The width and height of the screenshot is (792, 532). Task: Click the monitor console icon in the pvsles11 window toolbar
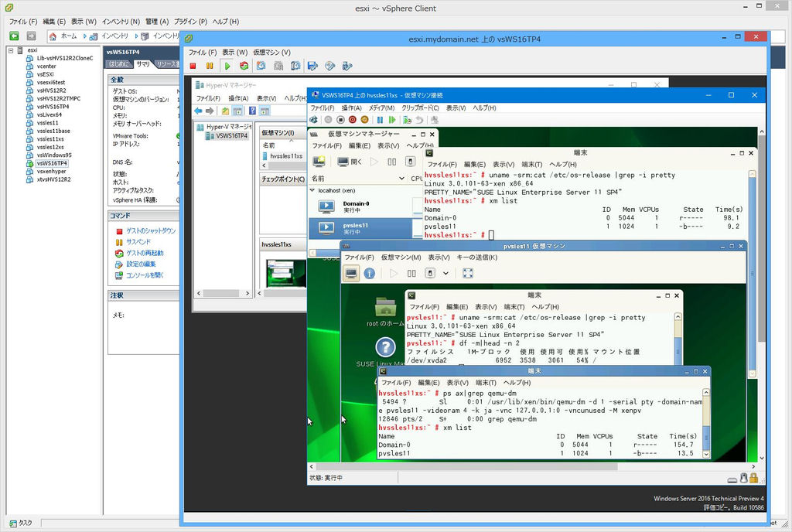(351, 273)
